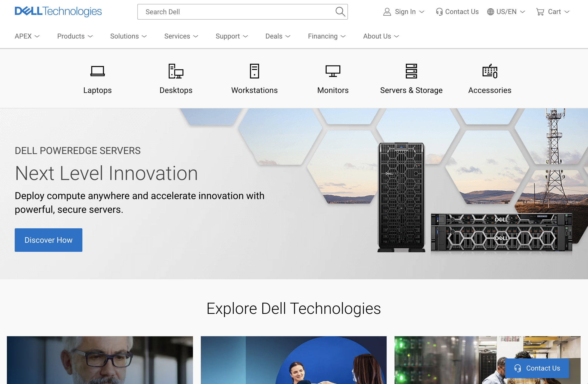Click the Monitors category icon
The width and height of the screenshot is (588, 384).
tap(332, 71)
